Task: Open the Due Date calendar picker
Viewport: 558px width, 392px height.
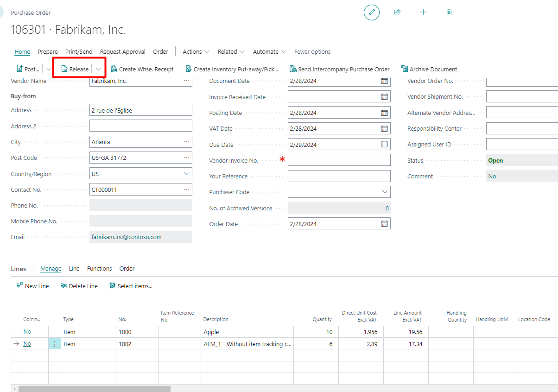Action: tap(384, 145)
